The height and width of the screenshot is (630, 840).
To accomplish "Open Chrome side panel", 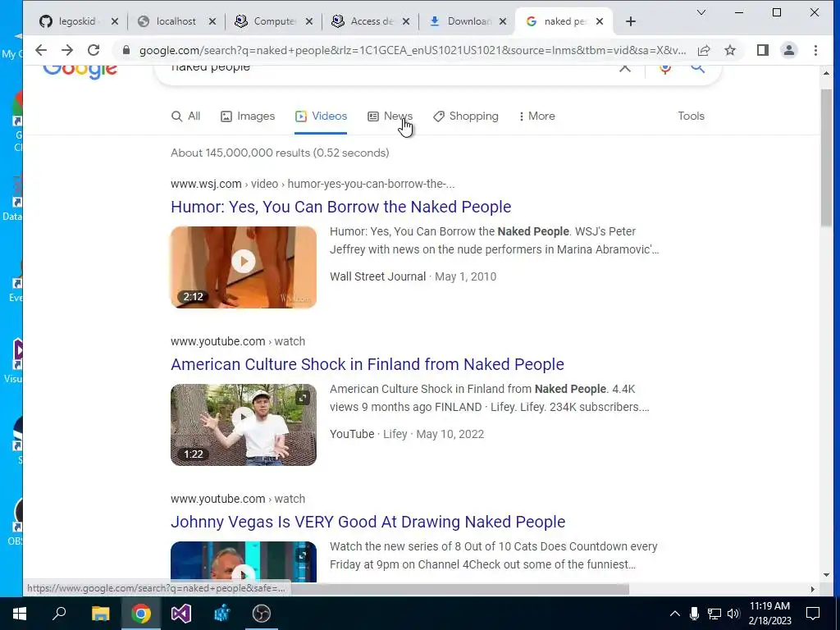I will click(x=763, y=50).
